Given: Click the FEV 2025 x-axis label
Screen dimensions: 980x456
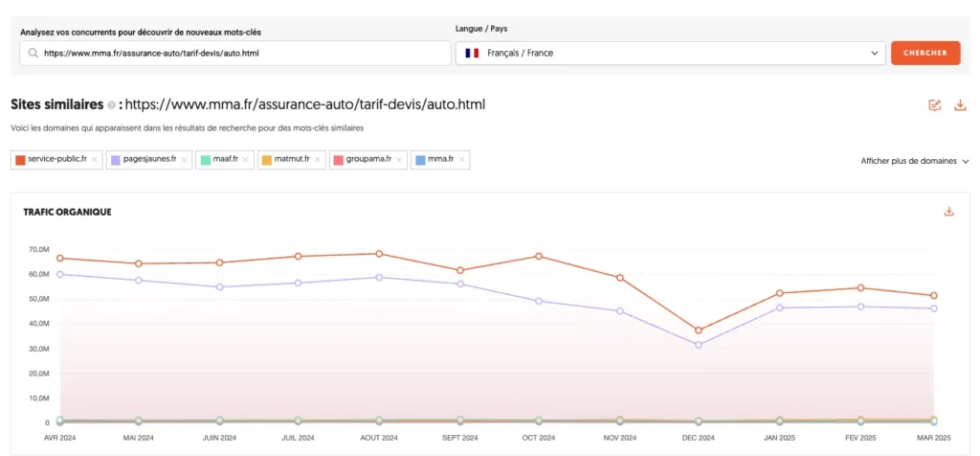Looking at the screenshot, I should tap(860, 438).
